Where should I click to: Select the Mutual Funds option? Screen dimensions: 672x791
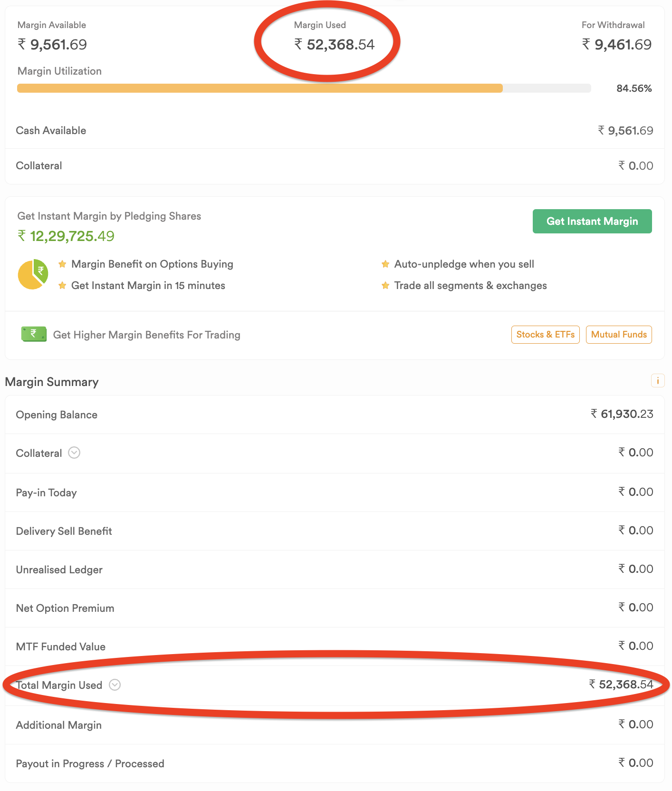[618, 335]
